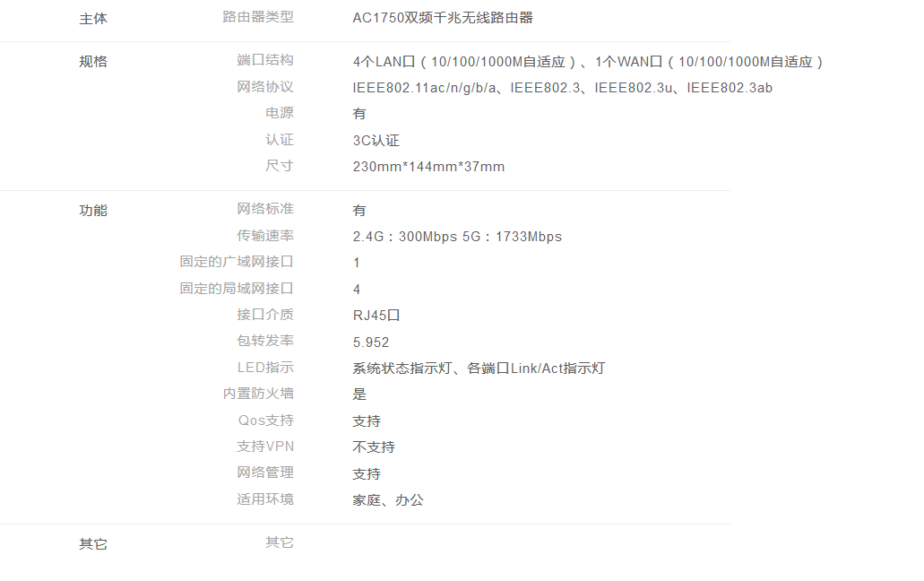
Task: Click the 不支持 VPN value
Action: pos(374,447)
